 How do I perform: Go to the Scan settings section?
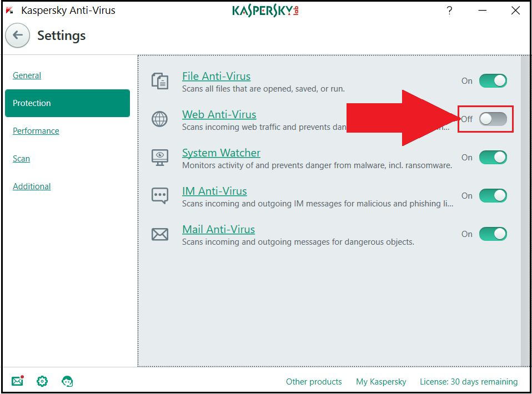coord(21,159)
